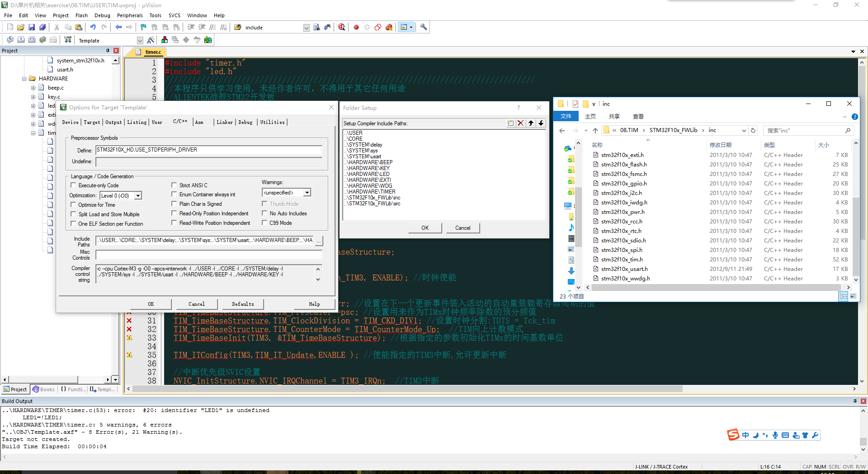Image resolution: width=868 pixels, height=474 pixels.
Task: Click the Undo arrow icon
Action: coord(93,28)
